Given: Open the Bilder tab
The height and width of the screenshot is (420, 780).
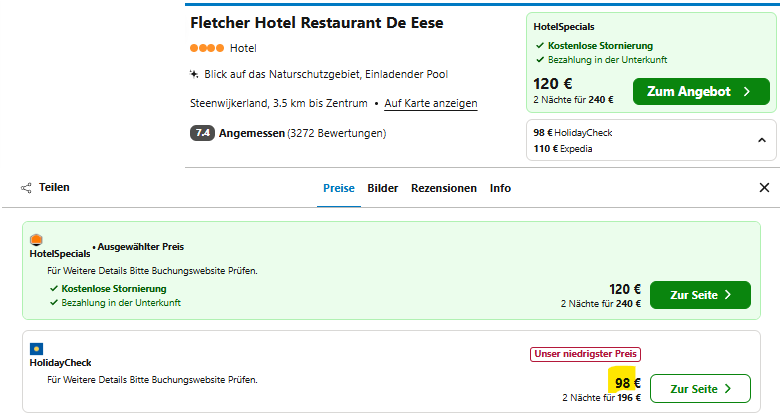Looking at the screenshot, I should pyautogui.click(x=383, y=188).
